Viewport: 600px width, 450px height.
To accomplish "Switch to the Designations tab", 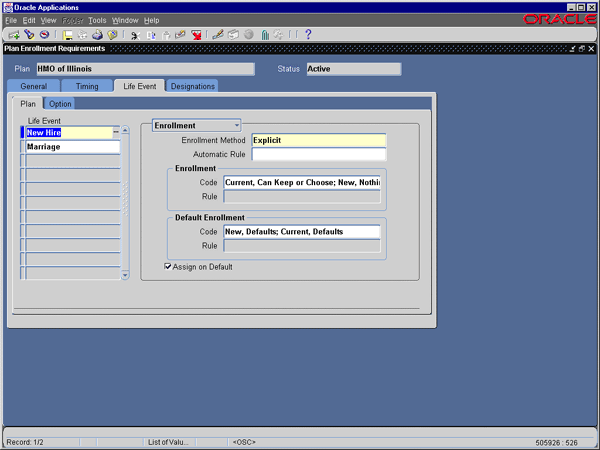I will click(192, 86).
